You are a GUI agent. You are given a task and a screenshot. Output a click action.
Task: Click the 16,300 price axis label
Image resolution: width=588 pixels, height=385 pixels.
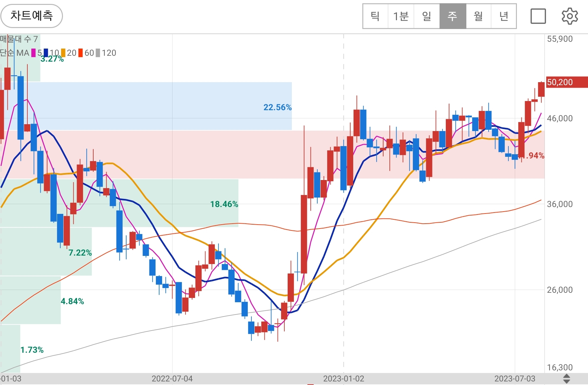(x=560, y=367)
